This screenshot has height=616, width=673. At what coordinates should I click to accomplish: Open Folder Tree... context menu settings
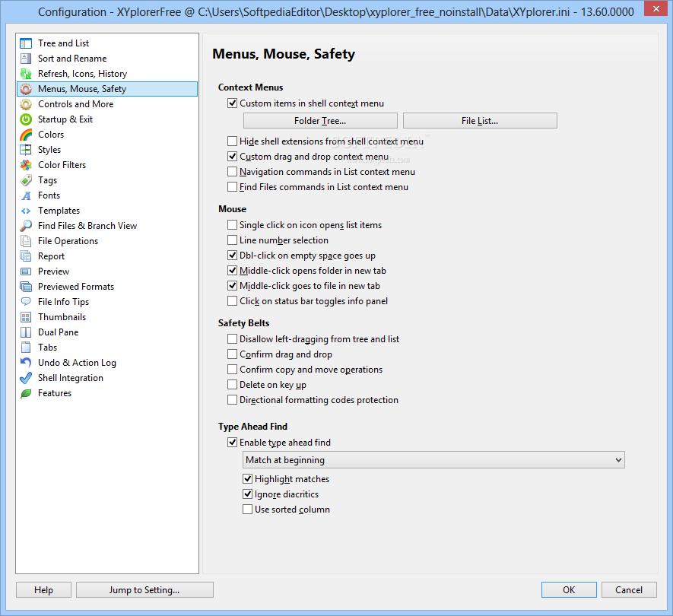(x=320, y=121)
